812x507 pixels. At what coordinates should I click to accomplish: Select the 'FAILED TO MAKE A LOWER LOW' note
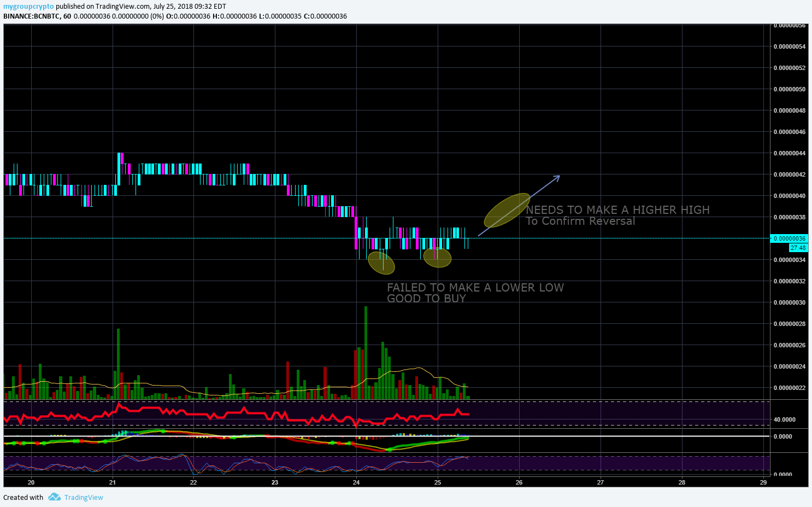click(x=475, y=288)
